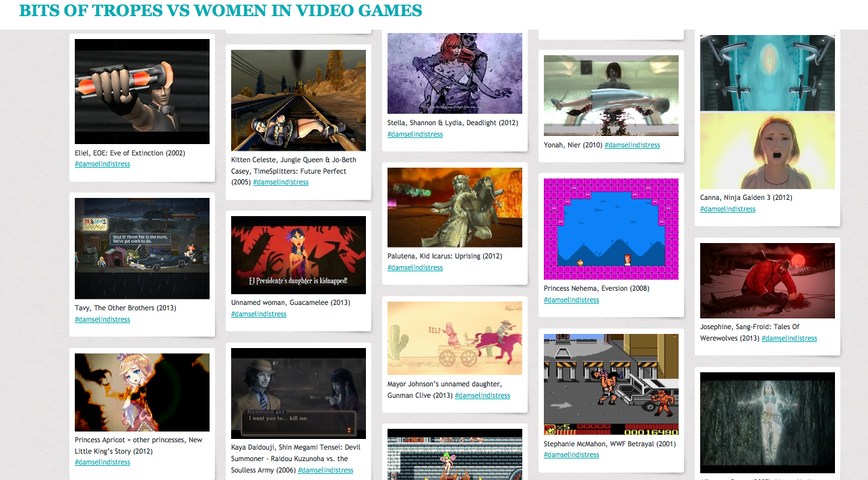The width and height of the screenshot is (868, 480).
Task: Open the Josephine Sang-Froid red moon thumbnail
Action: click(768, 281)
